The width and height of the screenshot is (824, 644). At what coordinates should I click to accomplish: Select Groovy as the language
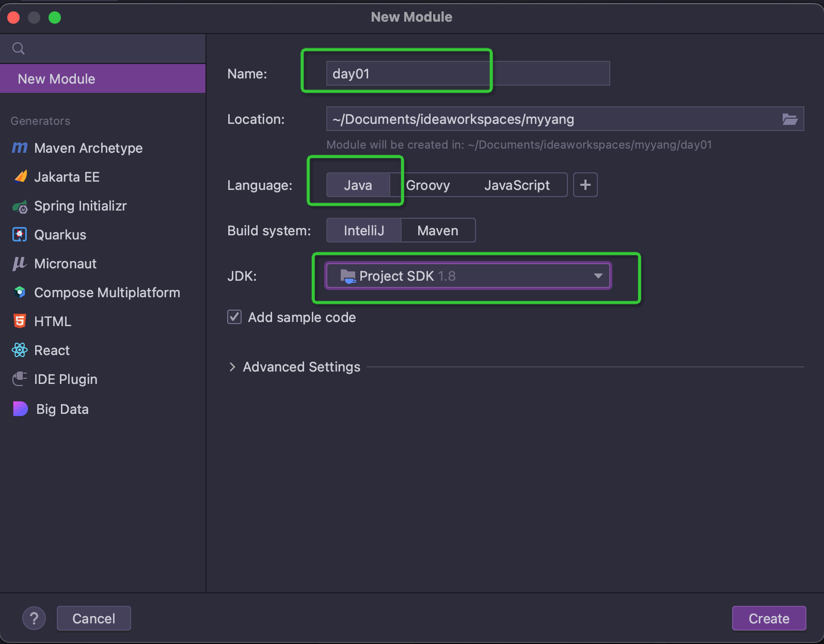[x=428, y=185]
